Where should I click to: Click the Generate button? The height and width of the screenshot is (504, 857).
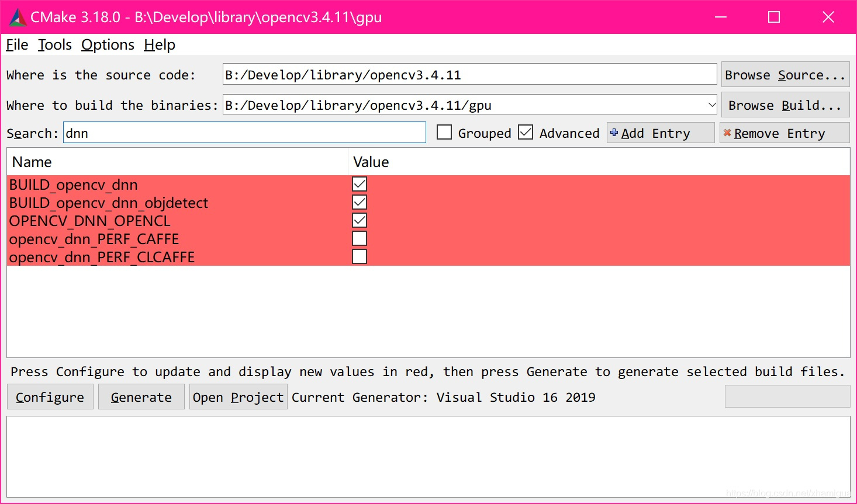(x=141, y=397)
